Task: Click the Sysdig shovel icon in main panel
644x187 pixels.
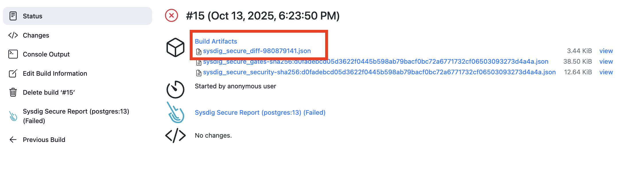Action: pyautogui.click(x=176, y=112)
